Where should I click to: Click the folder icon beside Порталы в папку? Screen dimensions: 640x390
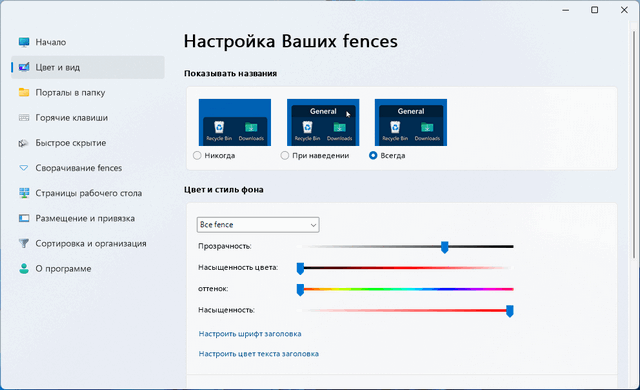pos(24,93)
